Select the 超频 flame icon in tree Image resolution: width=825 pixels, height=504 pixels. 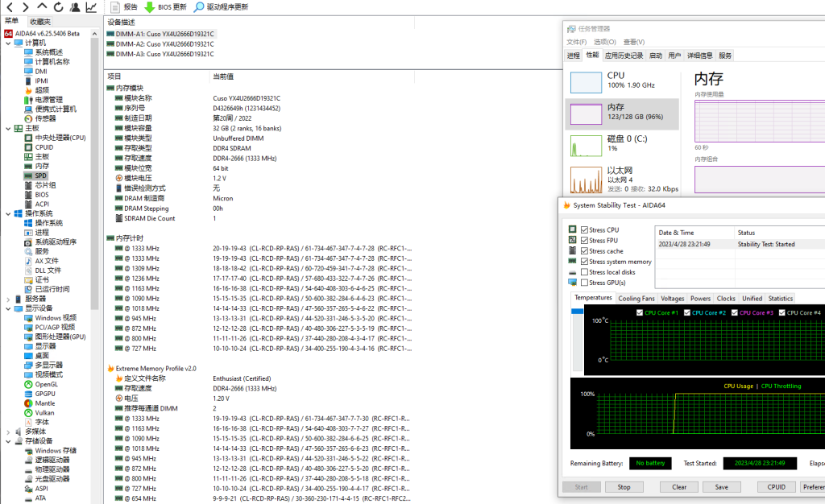pos(29,90)
